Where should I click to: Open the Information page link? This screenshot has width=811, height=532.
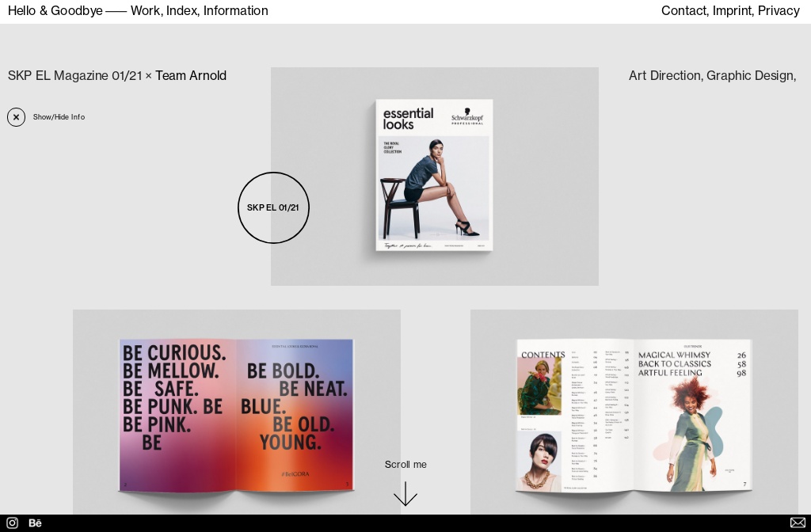click(x=235, y=11)
